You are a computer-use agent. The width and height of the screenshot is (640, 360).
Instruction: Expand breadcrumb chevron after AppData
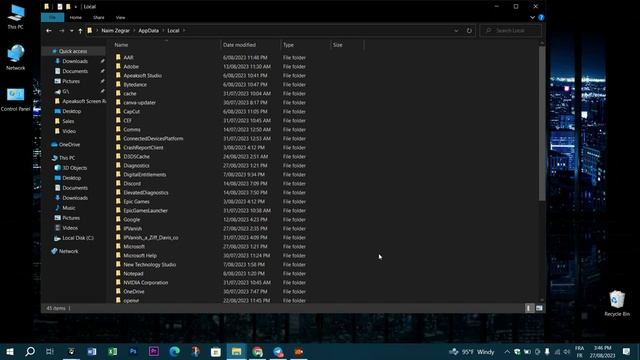[163, 31]
